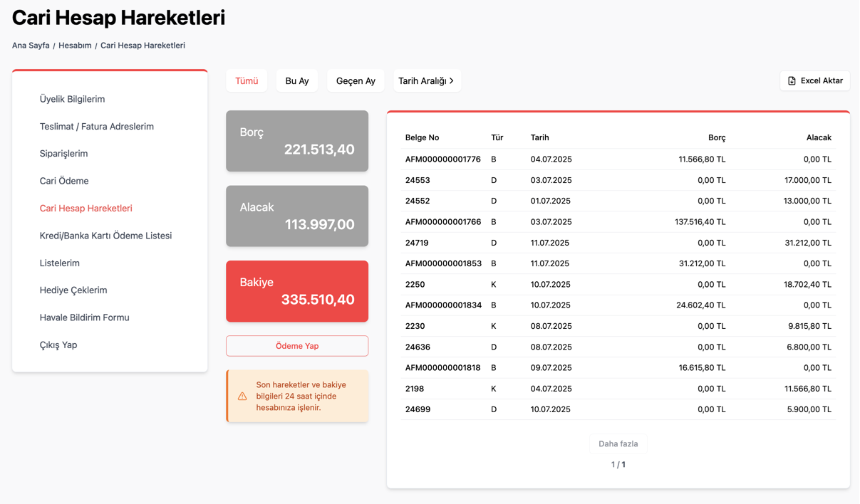Navigate to Cari Ödeme page

[x=64, y=181]
